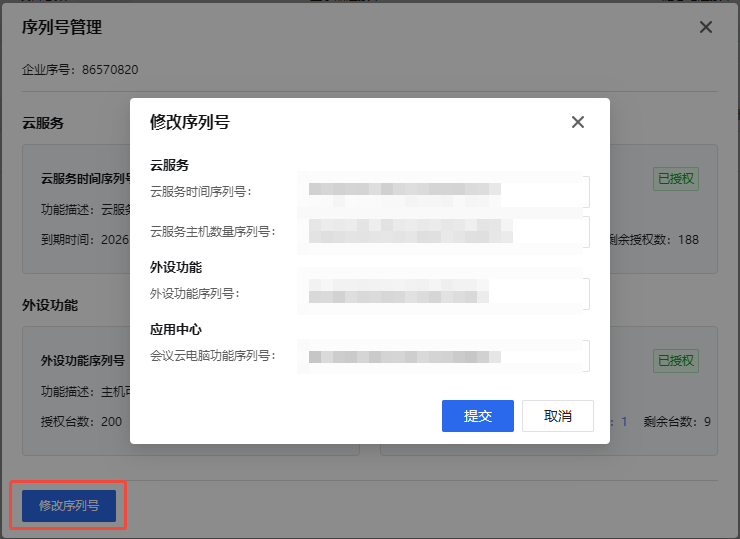Click the 授权台数 200 text
Viewport: 740px width, 539px height.
(81, 421)
